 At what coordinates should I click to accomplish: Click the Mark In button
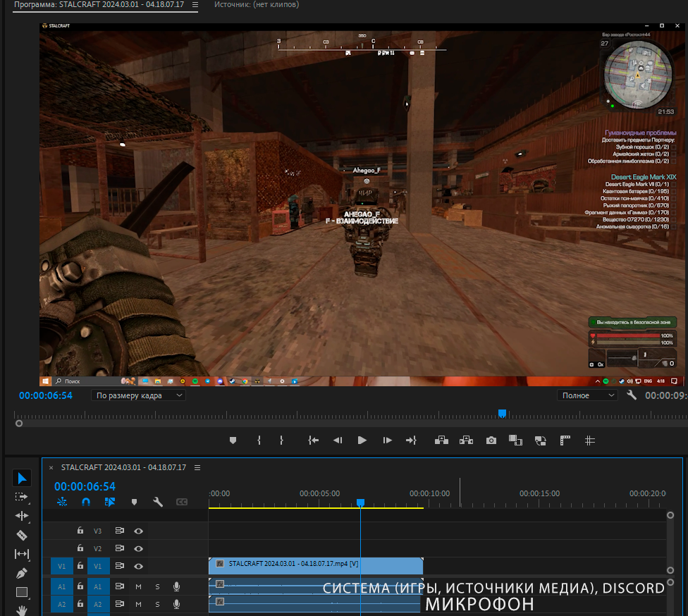point(259,441)
